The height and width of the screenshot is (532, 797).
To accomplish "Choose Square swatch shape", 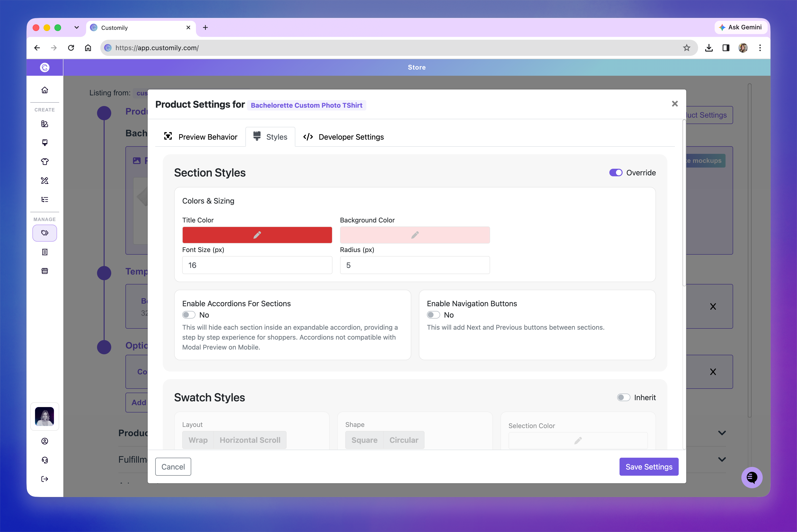I will tap(364, 440).
